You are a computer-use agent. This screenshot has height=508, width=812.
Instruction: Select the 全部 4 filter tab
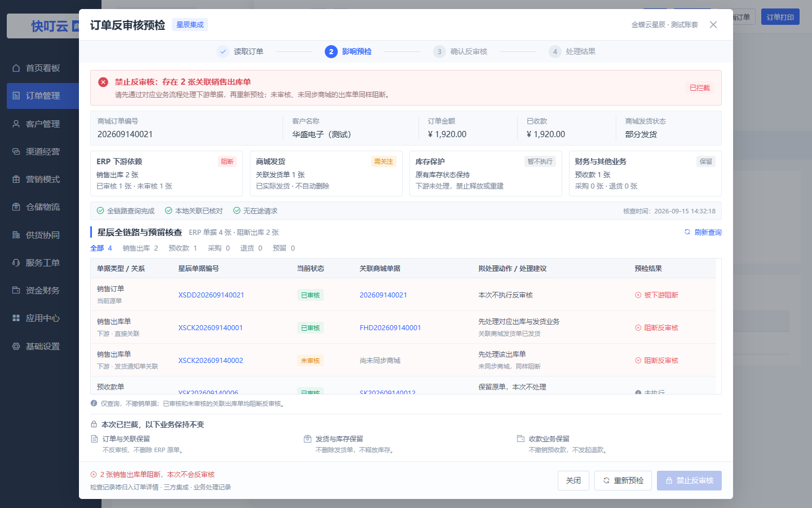[101, 248]
